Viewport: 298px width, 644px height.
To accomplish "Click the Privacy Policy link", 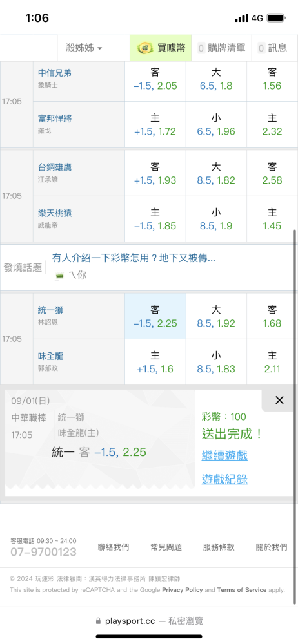I will pos(183,590).
